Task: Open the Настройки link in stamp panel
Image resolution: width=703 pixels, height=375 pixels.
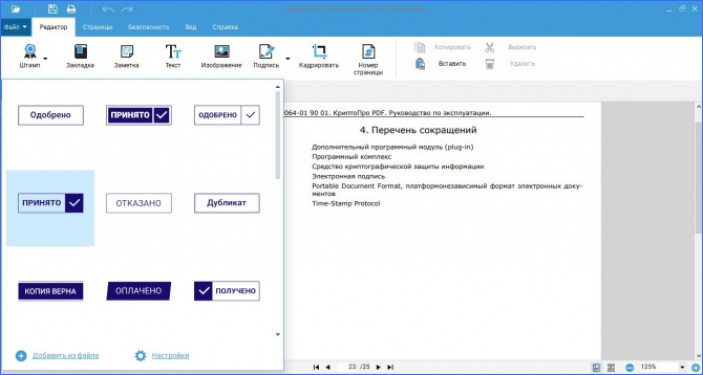Action: tap(170, 356)
